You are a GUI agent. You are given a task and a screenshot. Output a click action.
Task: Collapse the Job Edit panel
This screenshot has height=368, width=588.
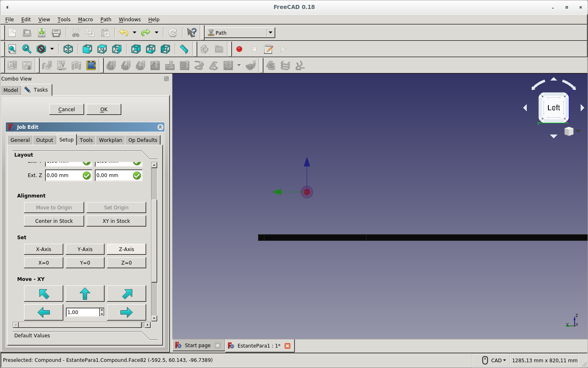click(x=160, y=127)
